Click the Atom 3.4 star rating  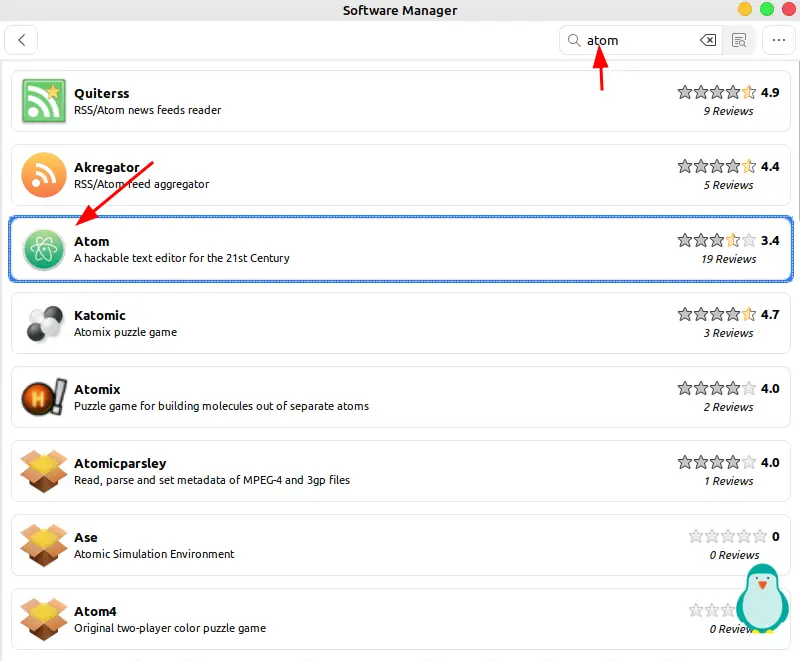[x=716, y=240]
